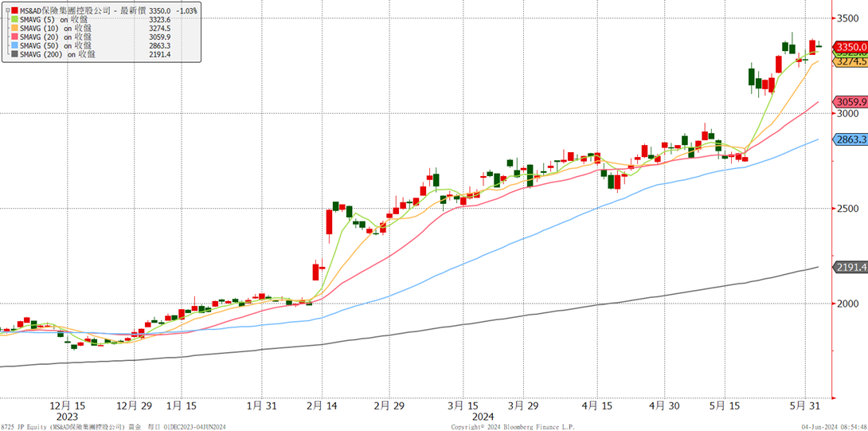Viewport: 868px width, 431px height.
Task: Click the blue 2863.3 axis price tag
Action: tap(850, 139)
